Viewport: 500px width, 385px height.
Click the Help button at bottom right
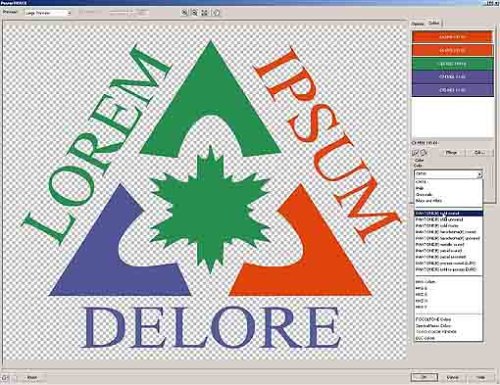coord(480,377)
